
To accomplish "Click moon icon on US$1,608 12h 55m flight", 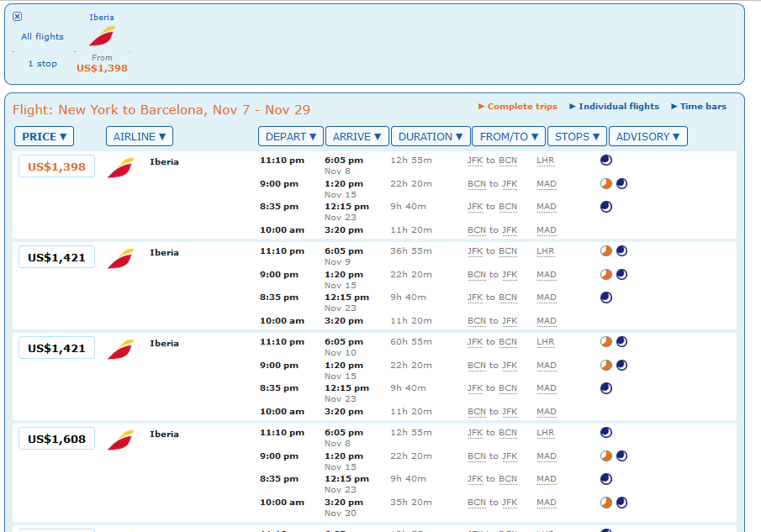I will [606, 432].
